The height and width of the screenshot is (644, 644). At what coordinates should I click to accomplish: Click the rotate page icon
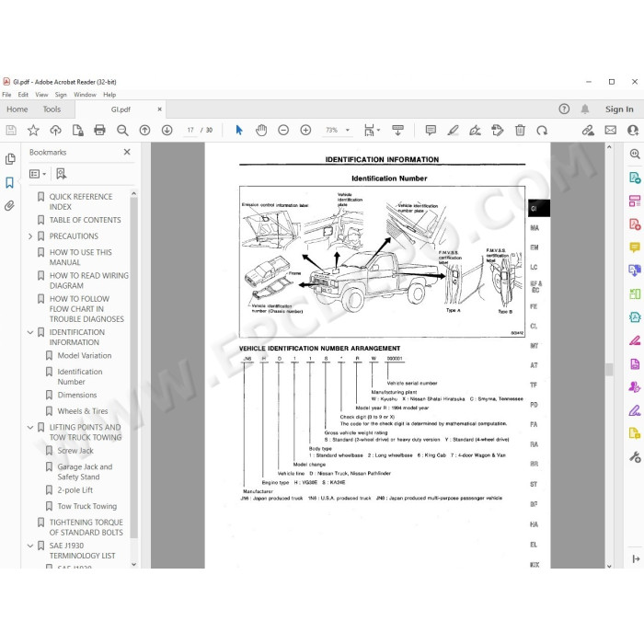[542, 131]
